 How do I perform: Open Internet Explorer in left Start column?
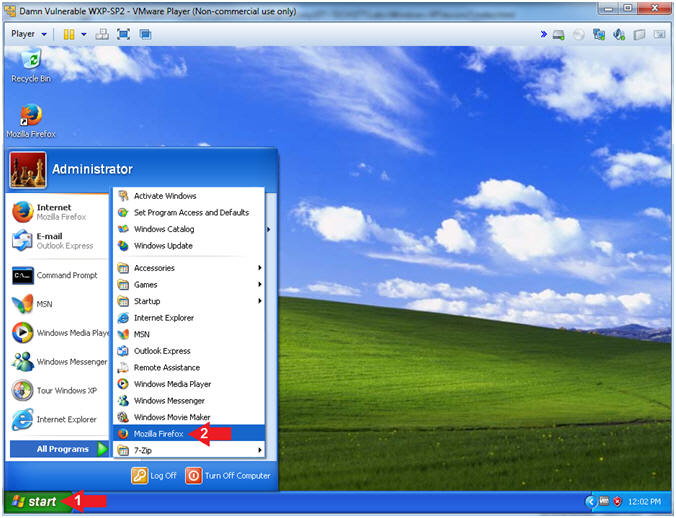click(58, 420)
